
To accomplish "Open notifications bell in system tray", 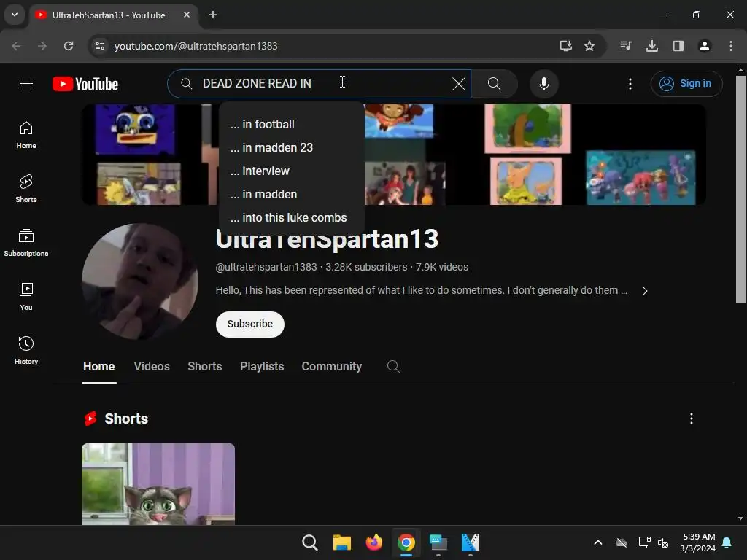I will 727,542.
